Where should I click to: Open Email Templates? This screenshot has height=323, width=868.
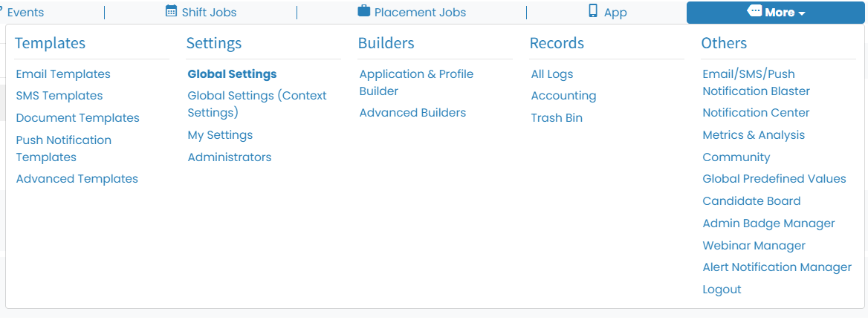click(x=63, y=74)
